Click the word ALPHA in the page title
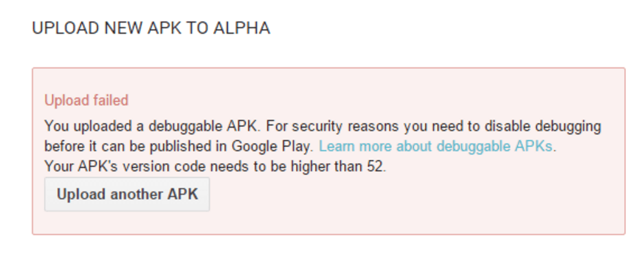The image size is (644, 255). pos(242,28)
